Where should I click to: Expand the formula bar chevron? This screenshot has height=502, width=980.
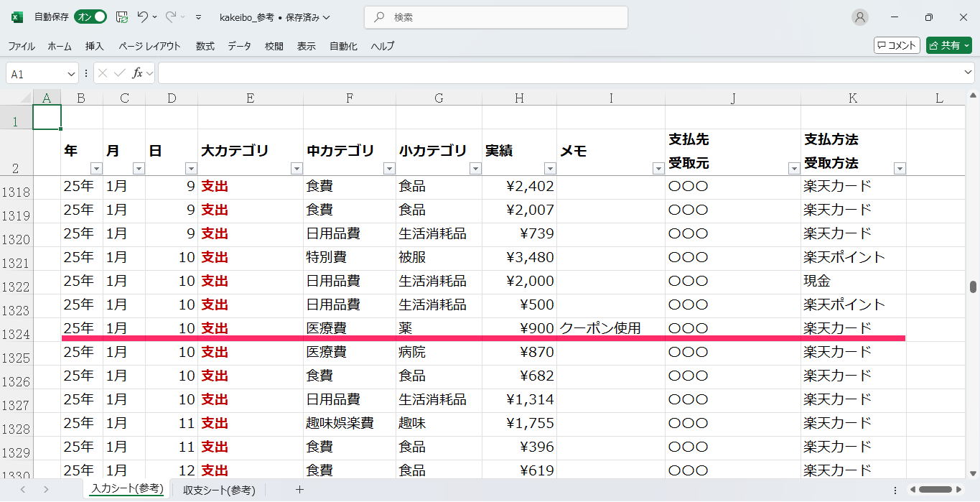(968, 73)
